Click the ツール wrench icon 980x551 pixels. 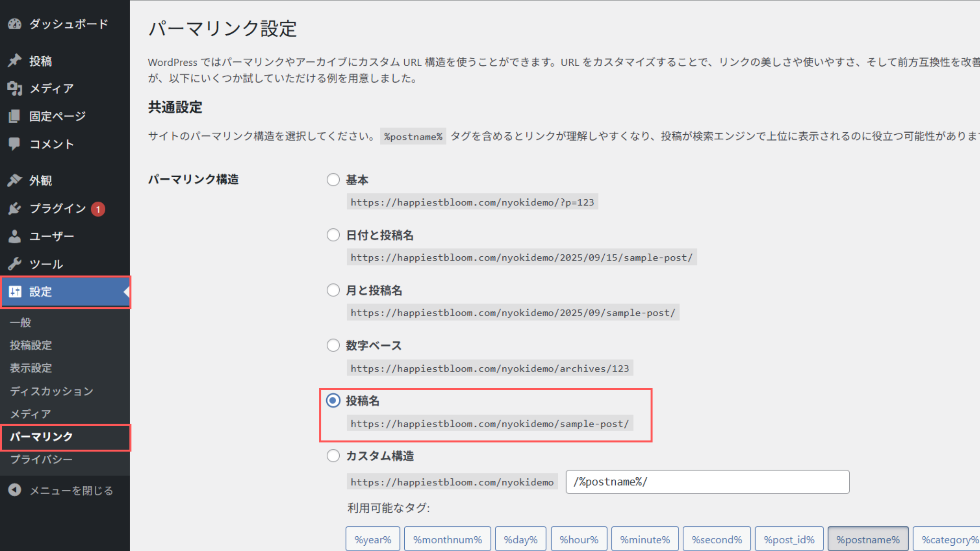click(x=15, y=264)
